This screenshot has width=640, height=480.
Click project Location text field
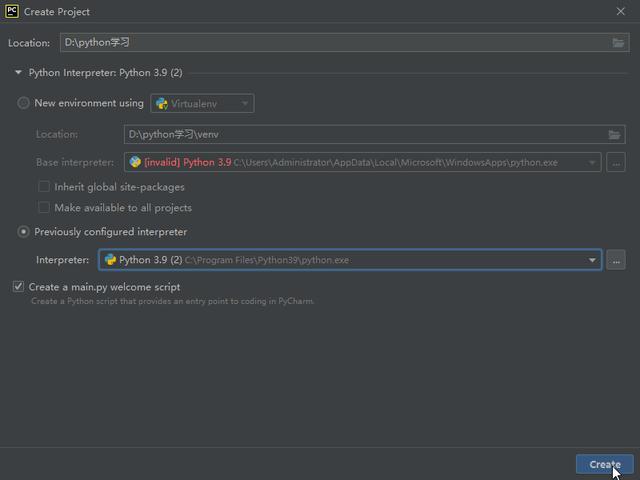[x=330, y=43]
